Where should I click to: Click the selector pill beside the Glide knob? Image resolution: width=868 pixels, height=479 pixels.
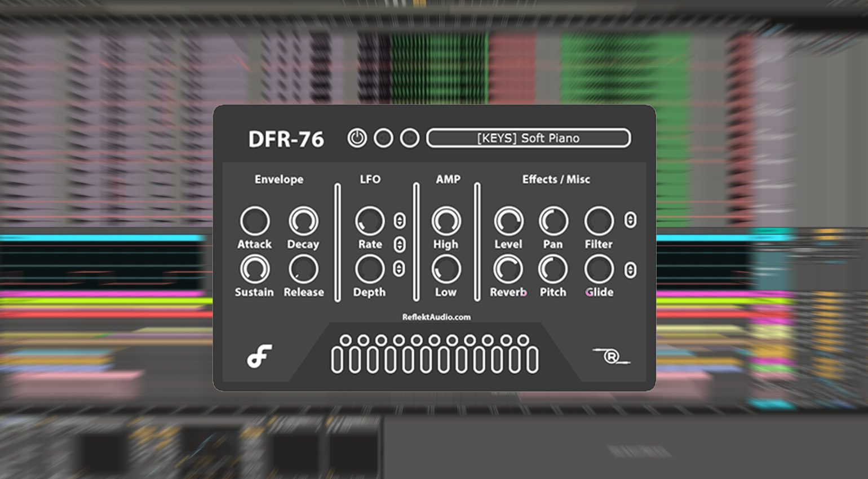(630, 270)
